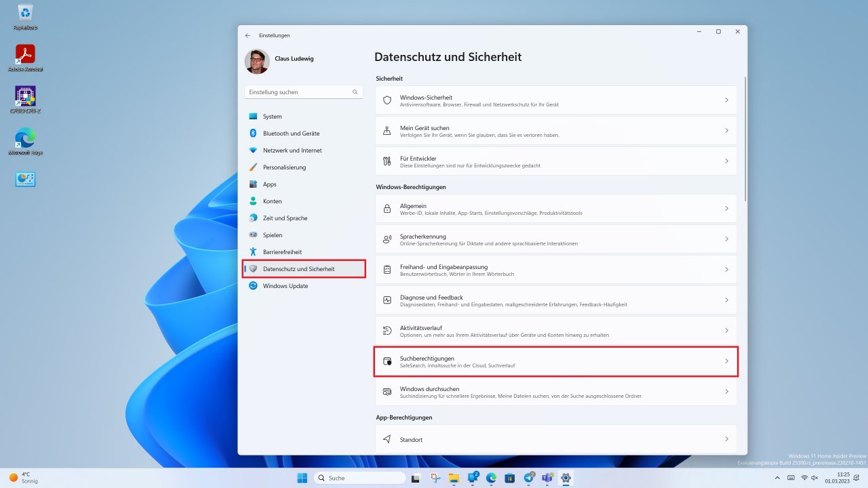Open Freihand- und Eingabeanpassung
The height and width of the screenshot is (488, 868).
coord(556,270)
